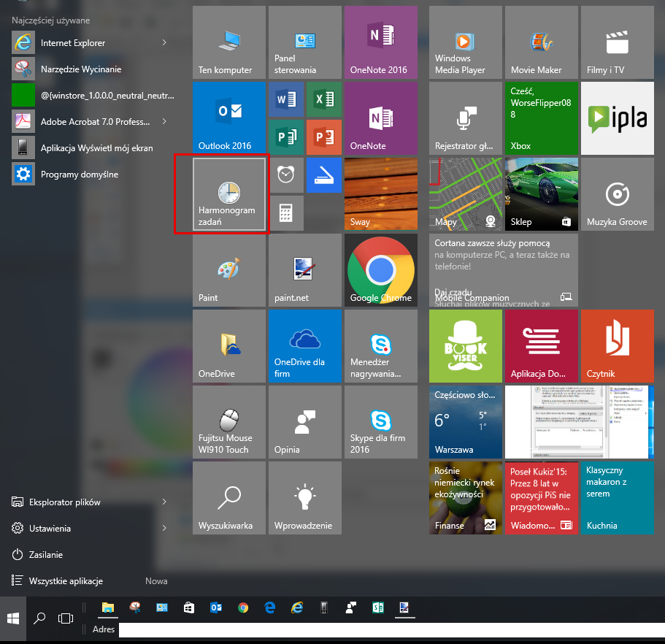Launch Google Chrome from the tiles
Viewport: 665px width, 644px height.
click(380, 269)
